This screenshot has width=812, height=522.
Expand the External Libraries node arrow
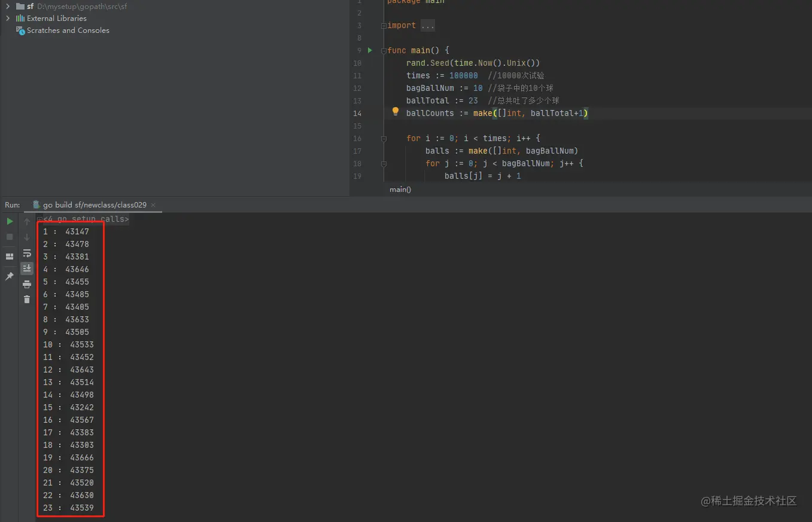(x=8, y=18)
